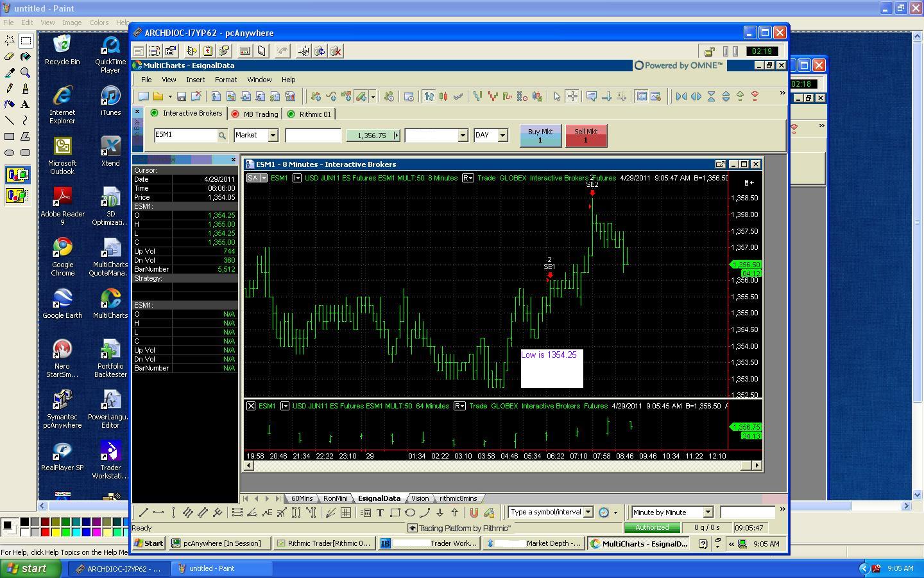The image size is (924, 578).
Task: Open the Market order type dropdown
Action: click(273, 136)
